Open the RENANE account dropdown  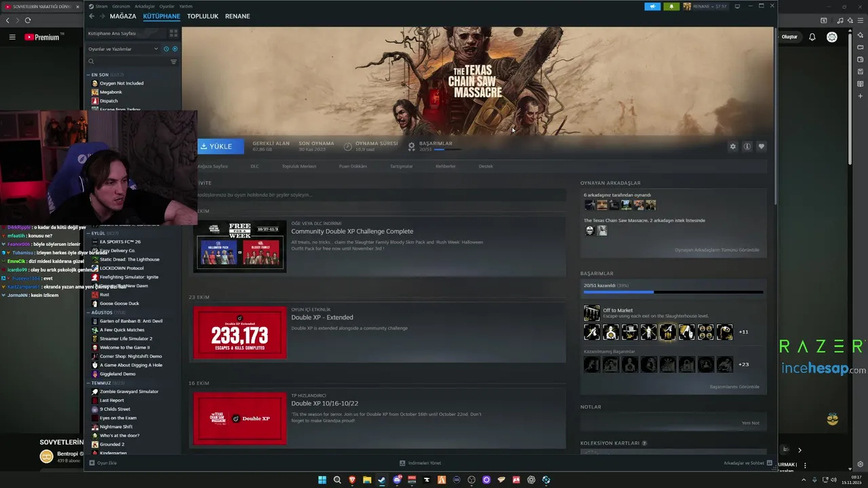click(x=705, y=6)
